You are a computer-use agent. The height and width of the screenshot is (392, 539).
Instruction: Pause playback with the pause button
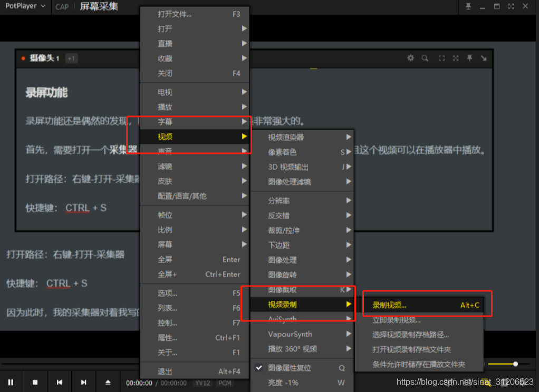pos(11,382)
